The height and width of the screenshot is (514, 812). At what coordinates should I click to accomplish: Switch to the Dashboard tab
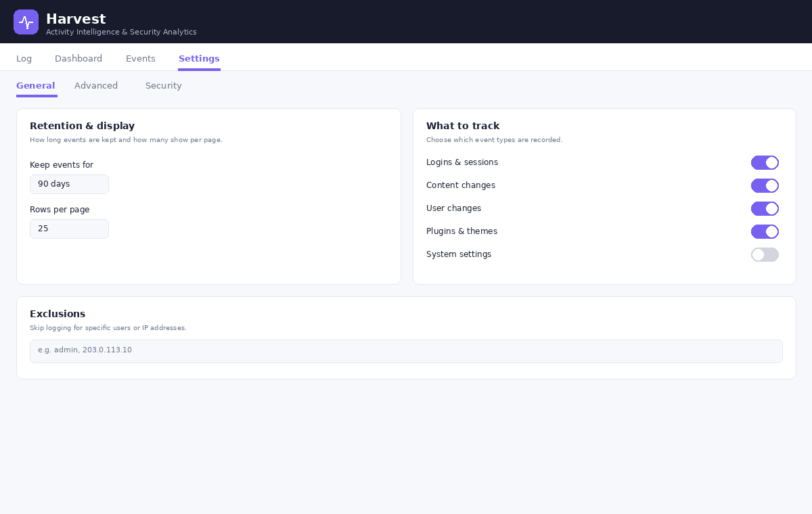pyautogui.click(x=78, y=59)
